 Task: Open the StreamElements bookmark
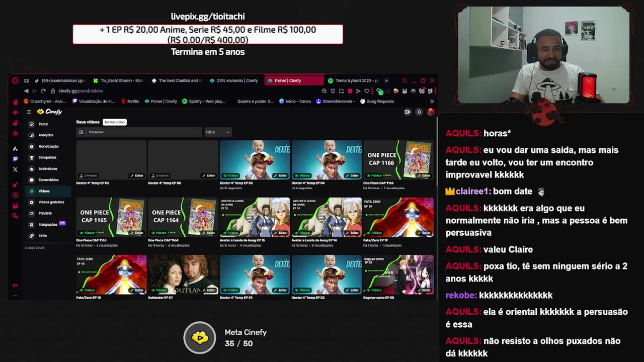(336, 101)
